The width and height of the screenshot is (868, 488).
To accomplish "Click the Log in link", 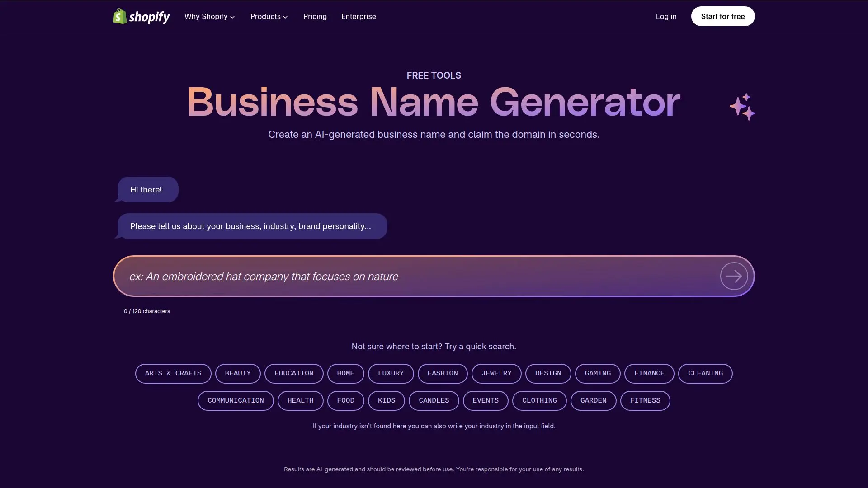I will [x=666, y=16].
